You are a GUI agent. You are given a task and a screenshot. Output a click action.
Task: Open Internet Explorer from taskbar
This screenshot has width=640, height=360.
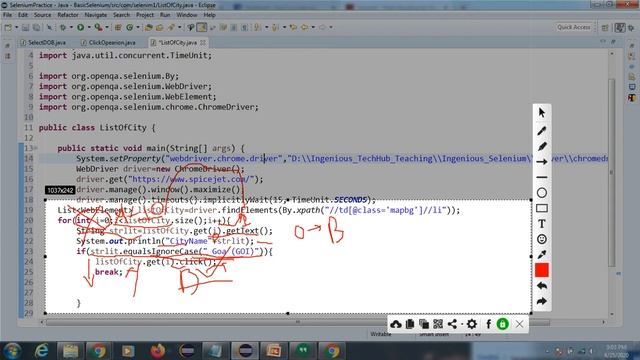[x=41, y=351]
